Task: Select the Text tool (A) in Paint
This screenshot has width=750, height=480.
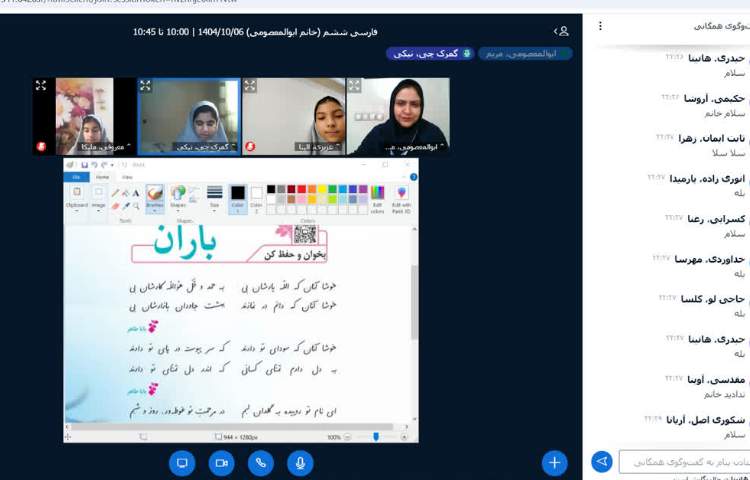Action: pos(136,193)
